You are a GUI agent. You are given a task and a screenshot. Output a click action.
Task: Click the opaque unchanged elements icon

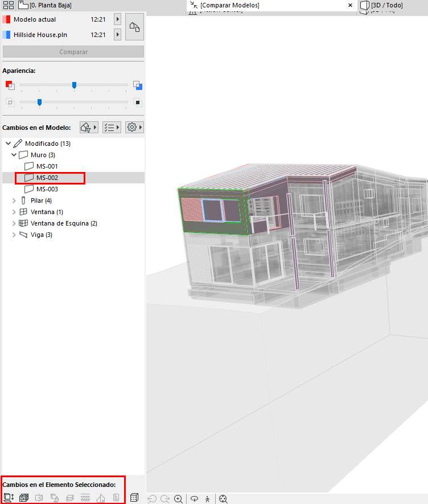click(138, 103)
